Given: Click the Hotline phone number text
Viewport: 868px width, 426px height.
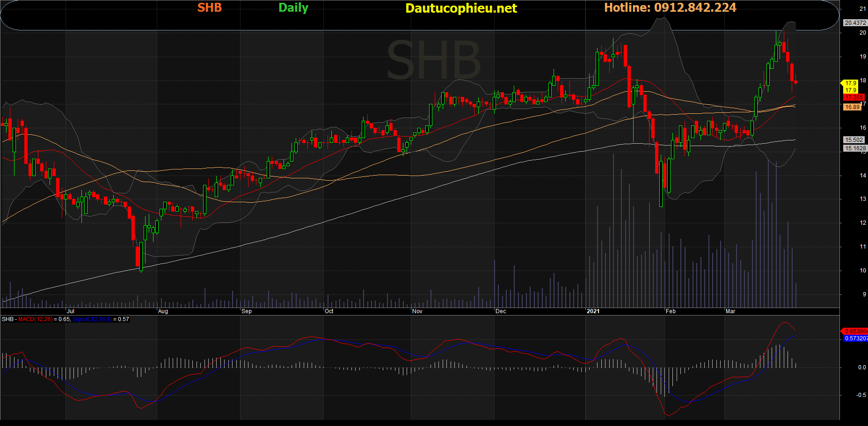Looking at the screenshot, I should (x=670, y=8).
